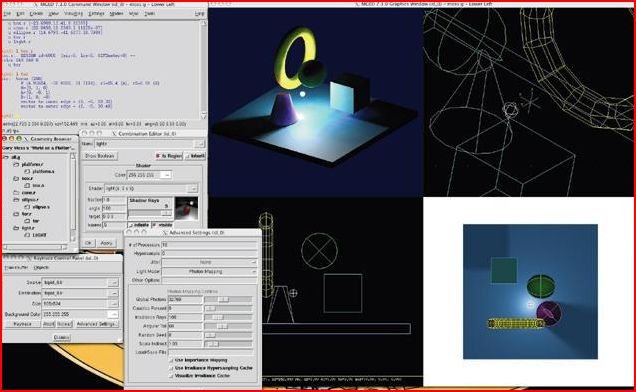Click the Advanced Settings button

[x=97, y=324]
